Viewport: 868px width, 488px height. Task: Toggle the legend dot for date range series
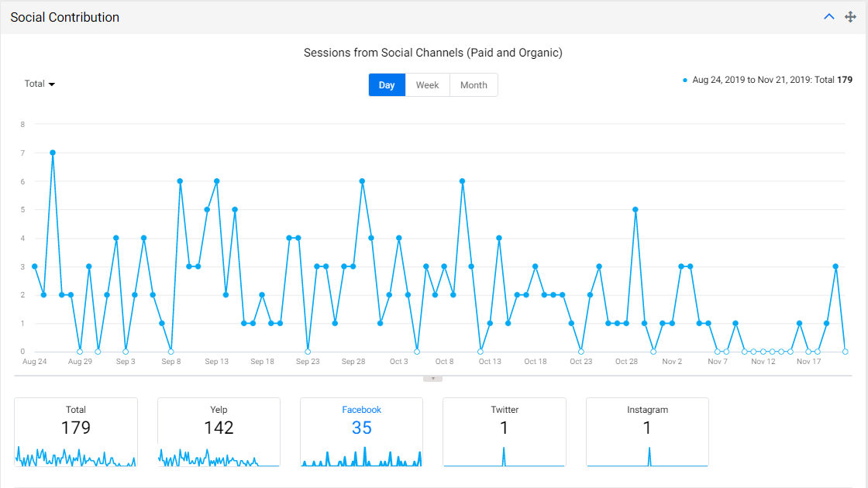[x=685, y=81]
